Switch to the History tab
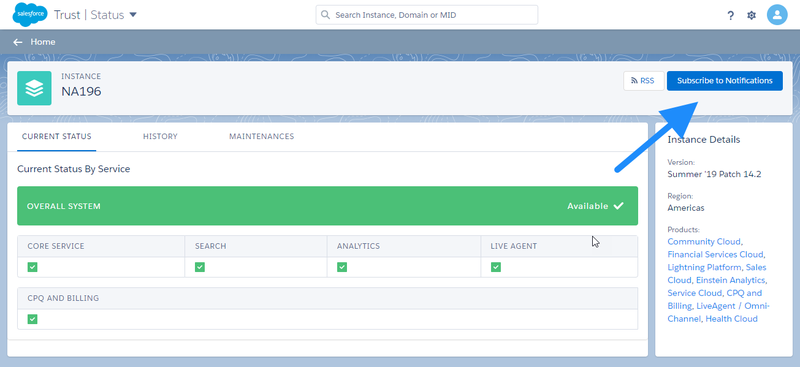800x367 pixels. point(160,136)
